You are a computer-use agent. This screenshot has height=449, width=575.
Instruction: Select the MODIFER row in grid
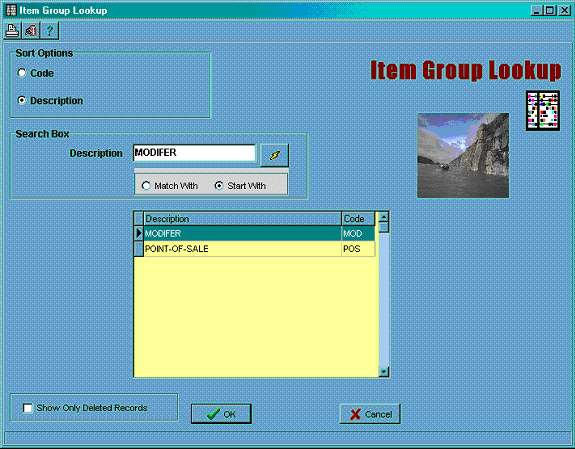[259, 233]
